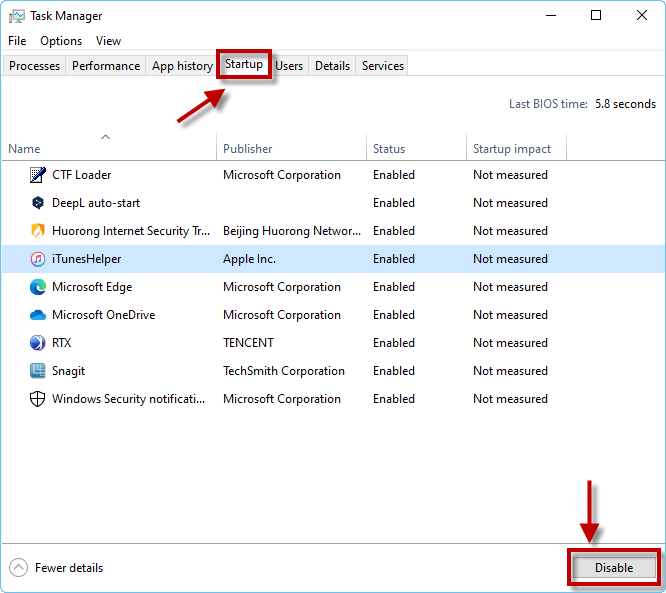Close the Task Manager window
Image resolution: width=666 pixels, height=593 pixels.
(x=642, y=16)
